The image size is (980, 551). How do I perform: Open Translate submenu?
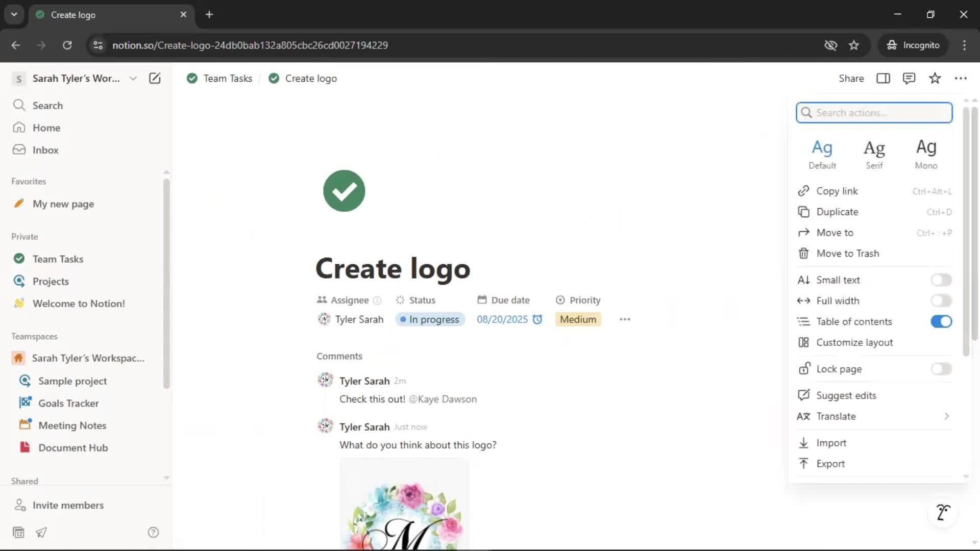[x=874, y=416]
